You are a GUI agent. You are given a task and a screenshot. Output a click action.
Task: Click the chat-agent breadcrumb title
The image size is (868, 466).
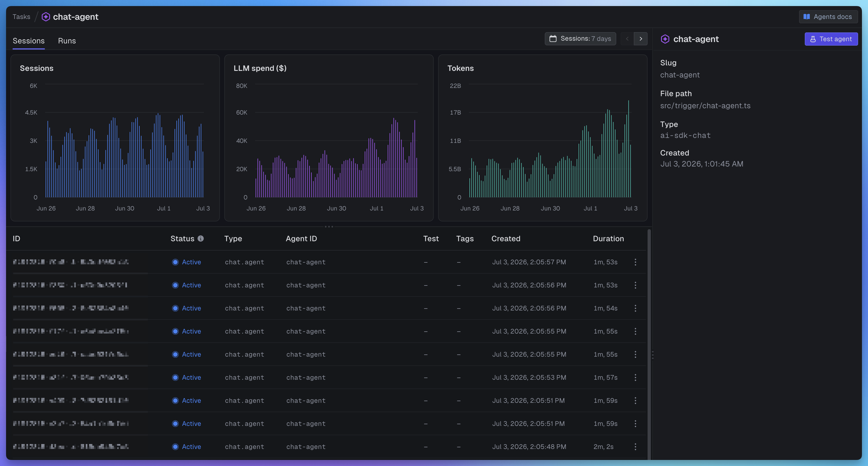76,17
